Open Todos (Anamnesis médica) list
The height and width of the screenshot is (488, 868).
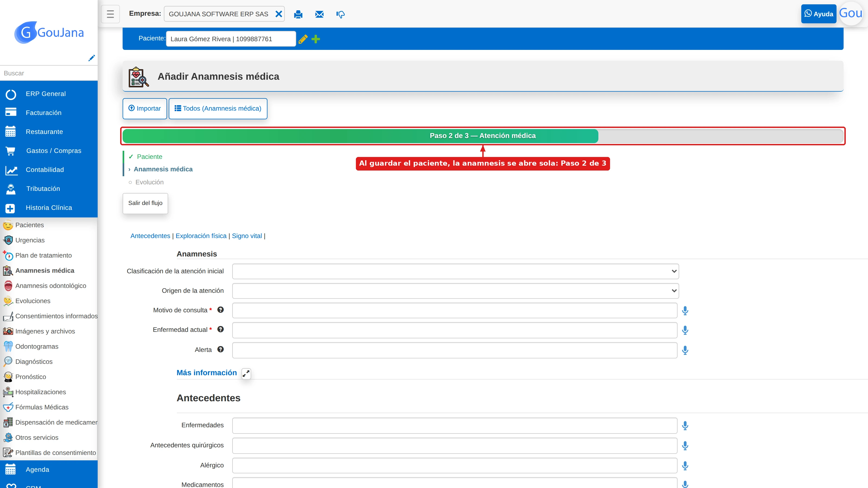tap(218, 108)
